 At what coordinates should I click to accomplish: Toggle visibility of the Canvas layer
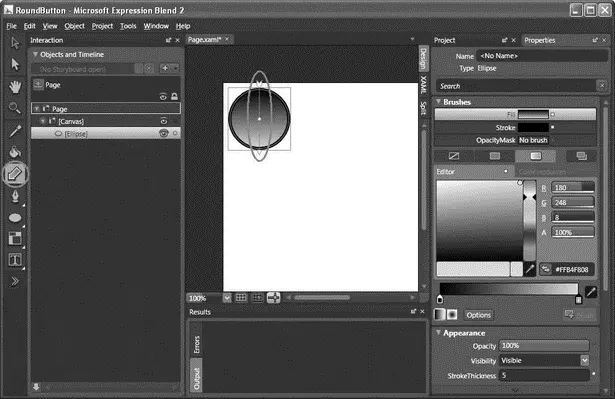pyautogui.click(x=164, y=121)
